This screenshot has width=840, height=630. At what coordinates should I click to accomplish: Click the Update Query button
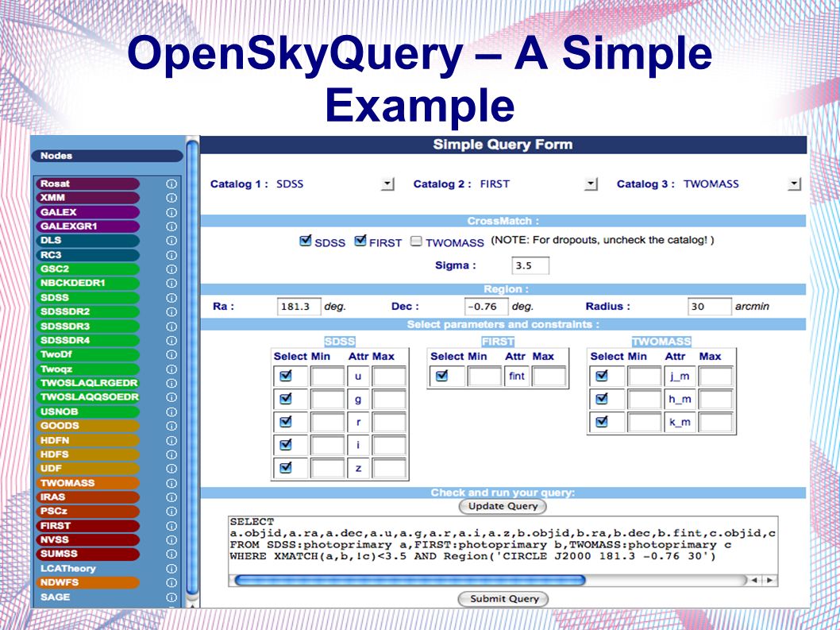tap(503, 506)
